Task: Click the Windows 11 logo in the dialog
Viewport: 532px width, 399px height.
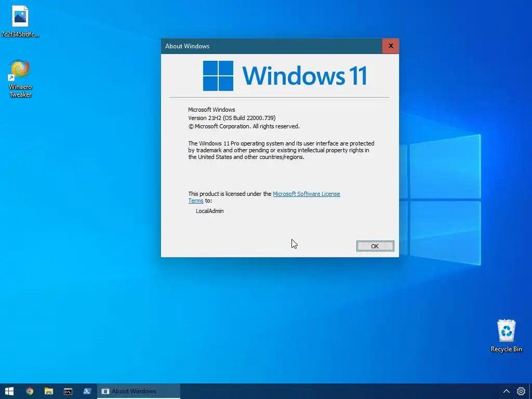Action: (285, 76)
